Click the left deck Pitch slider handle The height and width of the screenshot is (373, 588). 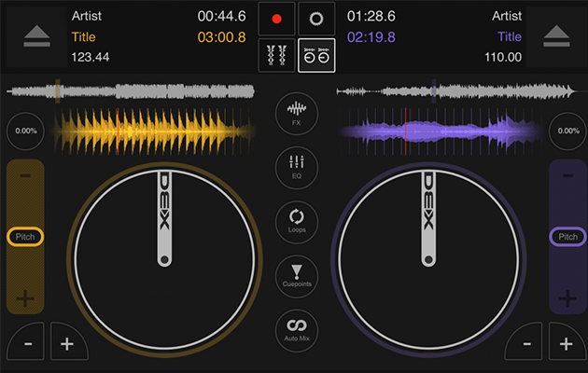(25, 237)
